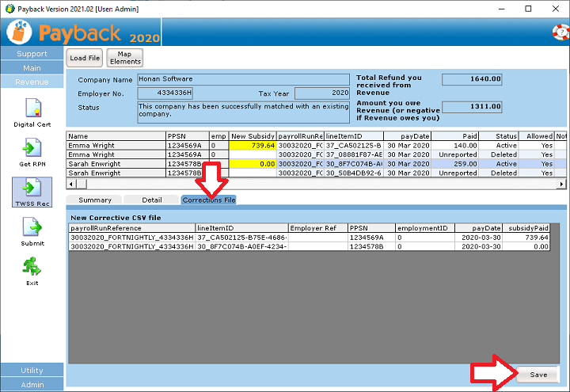The width and height of the screenshot is (570, 392).
Task: Open the Digital Cert icon
Action: point(32,108)
